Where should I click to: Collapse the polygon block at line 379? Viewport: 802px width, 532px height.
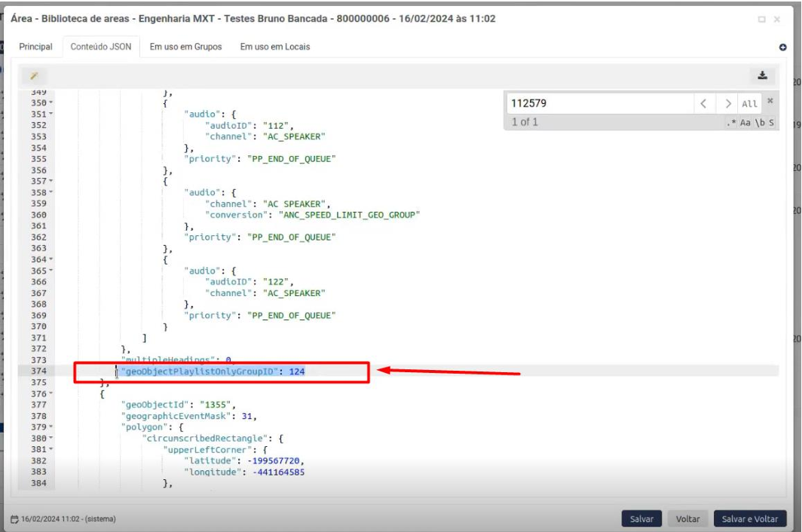tap(51, 427)
